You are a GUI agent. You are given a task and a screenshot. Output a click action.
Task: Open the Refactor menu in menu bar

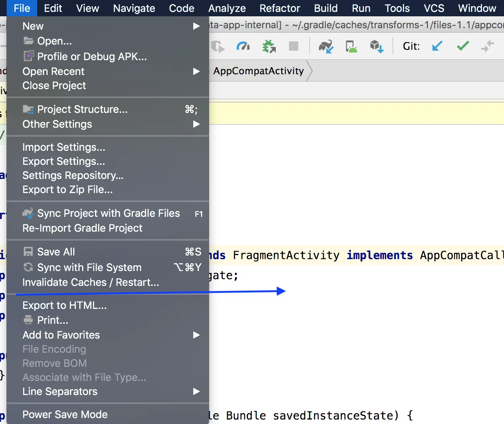pos(280,8)
